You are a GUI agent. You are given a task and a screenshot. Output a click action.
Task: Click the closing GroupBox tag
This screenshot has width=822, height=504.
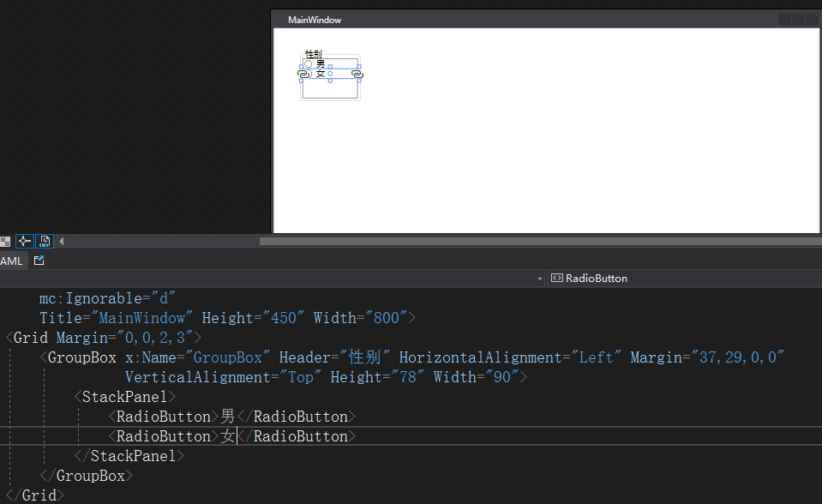click(87, 476)
